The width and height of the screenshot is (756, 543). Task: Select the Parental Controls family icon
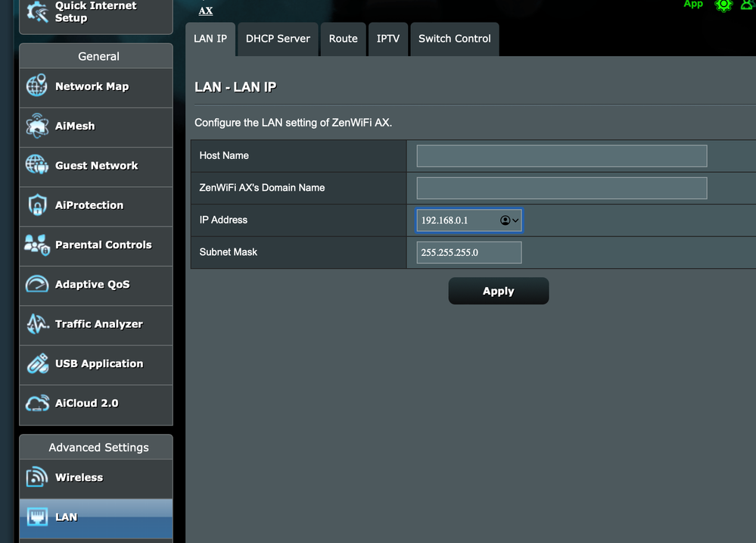click(x=37, y=245)
